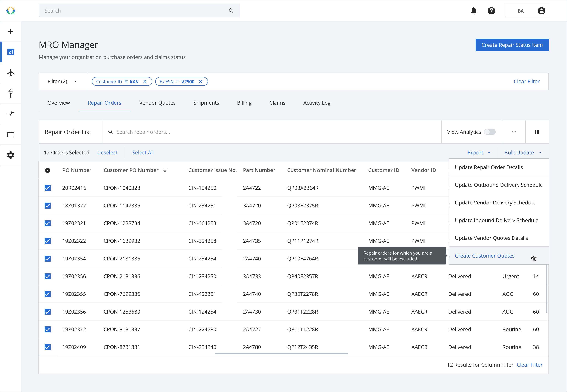The image size is (567, 392).
Task: Click the plus icon in the sidebar
Action: tap(11, 31)
